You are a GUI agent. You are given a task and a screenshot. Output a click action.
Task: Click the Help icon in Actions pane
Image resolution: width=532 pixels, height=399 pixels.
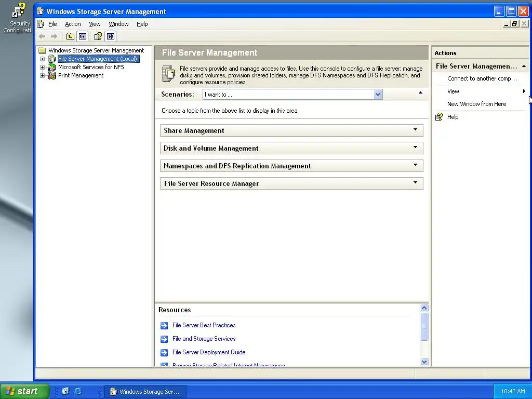point(439,117)
